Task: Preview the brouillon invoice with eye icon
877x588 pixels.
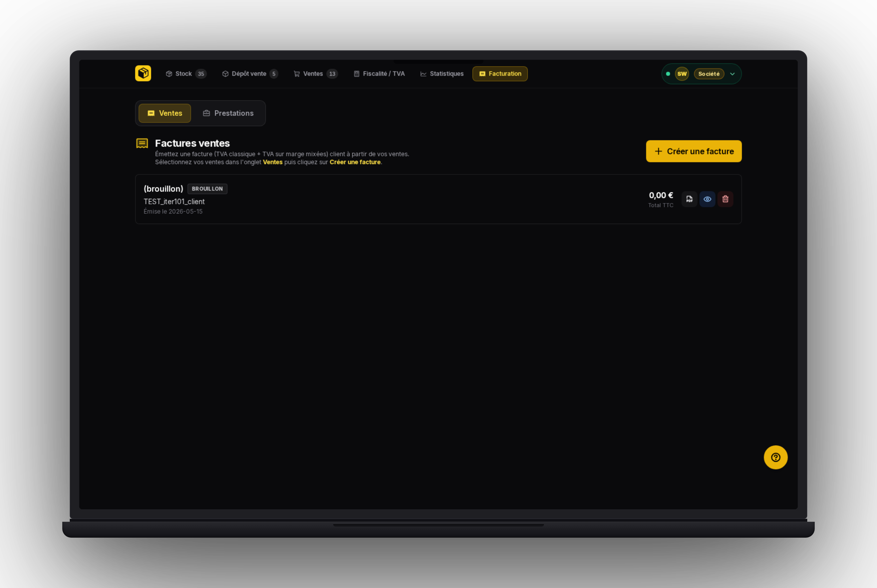Action: coord(707,199)
